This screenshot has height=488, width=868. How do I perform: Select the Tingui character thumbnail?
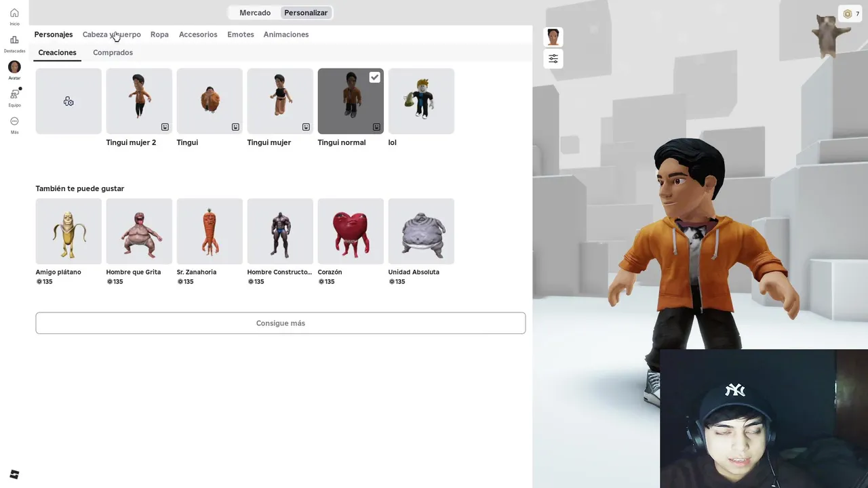click(210, 101)
